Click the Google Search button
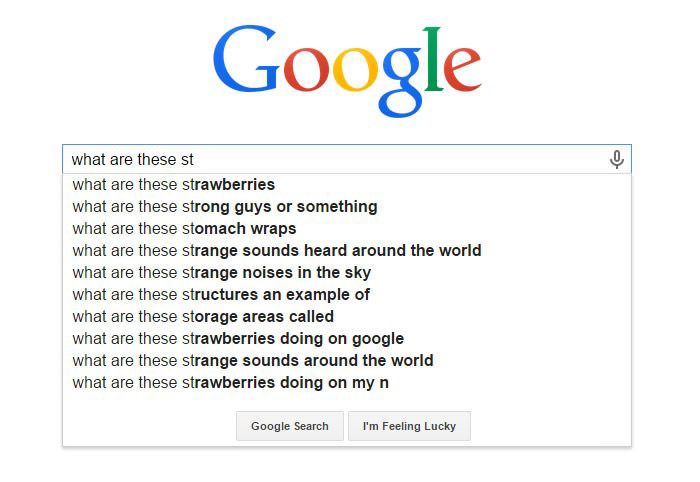This screenshot has width=700, height=482. pos(290,426)
